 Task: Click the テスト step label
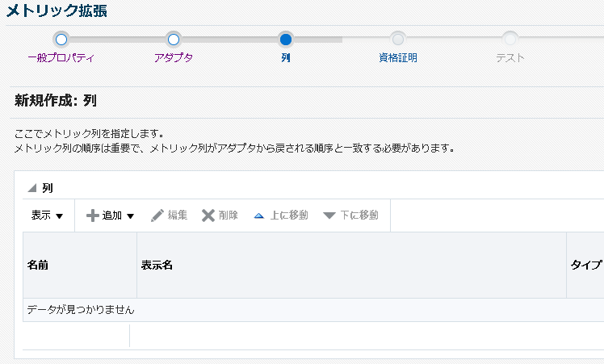point(510,58)
